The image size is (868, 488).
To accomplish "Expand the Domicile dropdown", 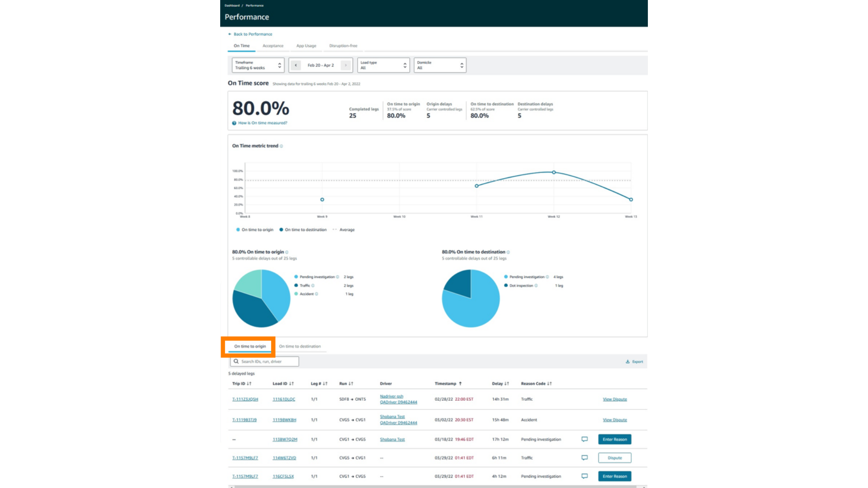I will [440, 65].
